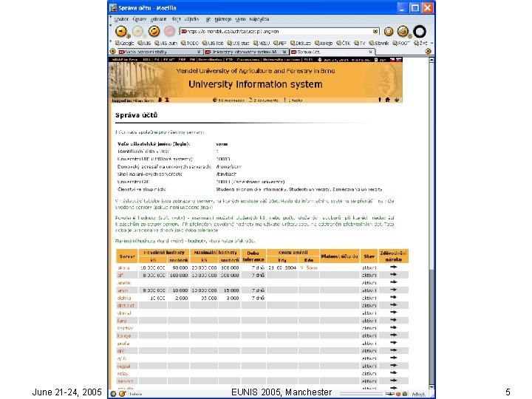532x399 pixels.
Task: Open Navigator from the status bar's first icon
Action: 113,394
